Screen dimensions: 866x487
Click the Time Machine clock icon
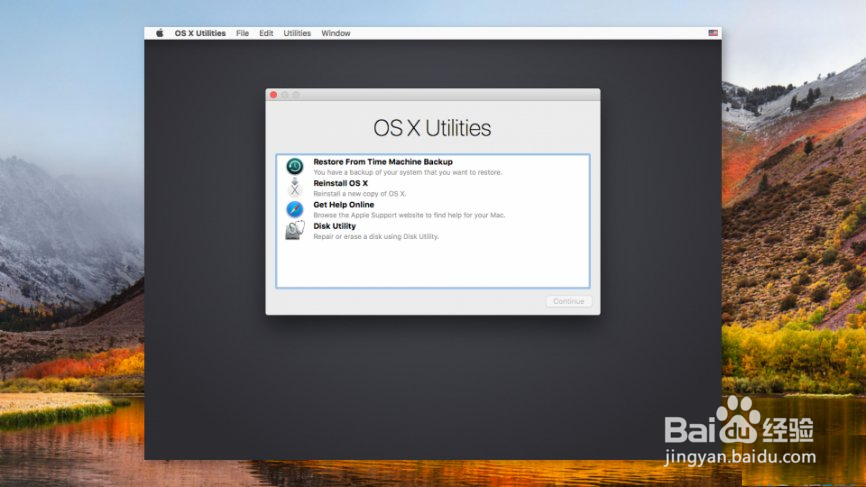294,166
